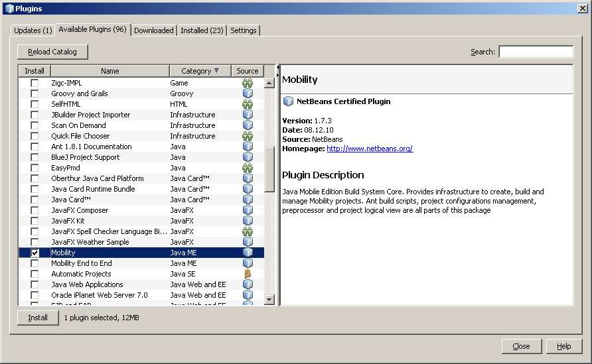This screenshot has height=364, width=592.
Task: Click source icon for Java Card Runtime Bundle
Action: tap(248, 189)
